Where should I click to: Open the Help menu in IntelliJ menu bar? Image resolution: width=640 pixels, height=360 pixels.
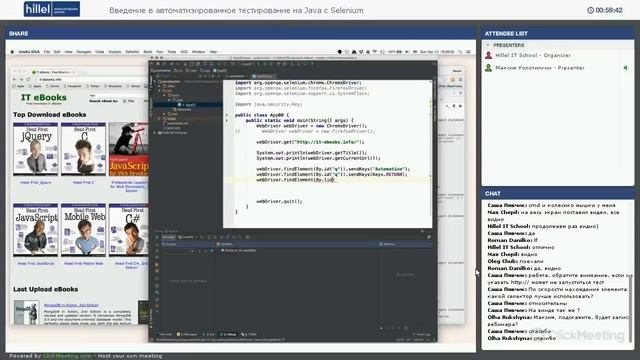(213, 52)
